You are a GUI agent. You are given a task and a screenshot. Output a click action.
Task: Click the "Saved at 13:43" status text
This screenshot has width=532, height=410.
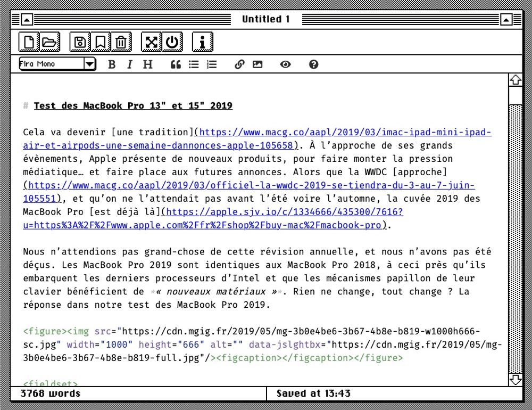pos(313,393)
